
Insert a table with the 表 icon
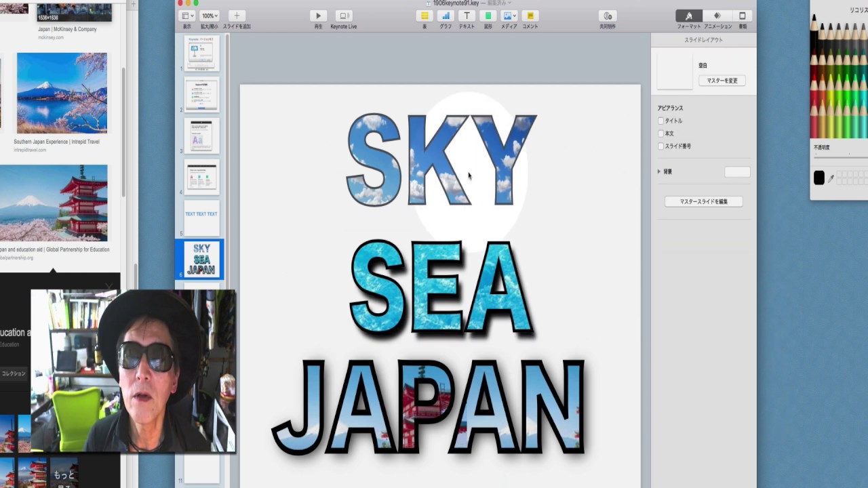(425, 16)
